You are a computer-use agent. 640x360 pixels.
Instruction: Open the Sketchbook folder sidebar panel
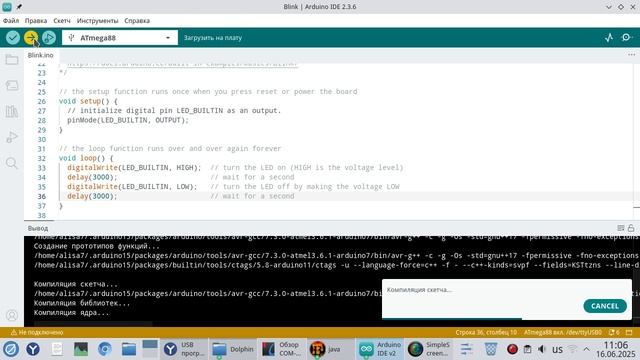click(x=12, y=60)
